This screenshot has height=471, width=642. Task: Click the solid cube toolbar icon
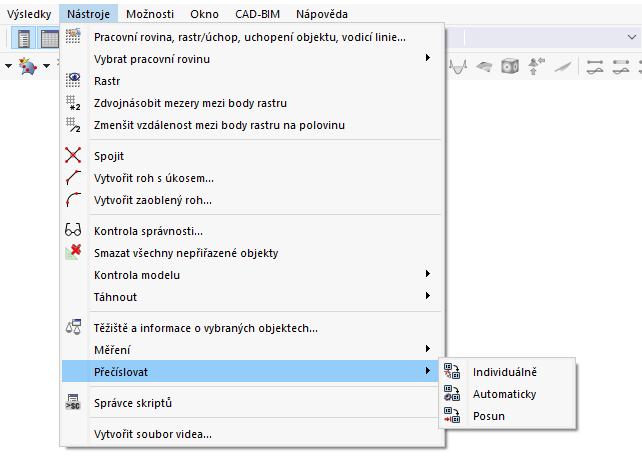pyautogui.click(x=510, y=66)
